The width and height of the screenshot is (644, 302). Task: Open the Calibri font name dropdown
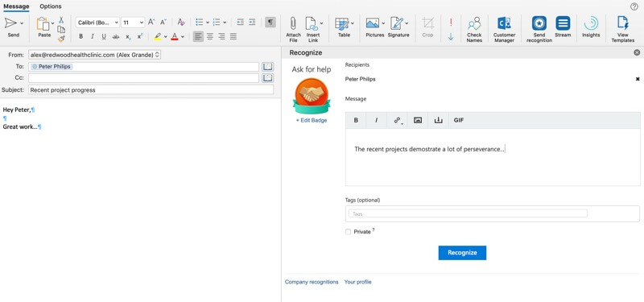(97, 23)
